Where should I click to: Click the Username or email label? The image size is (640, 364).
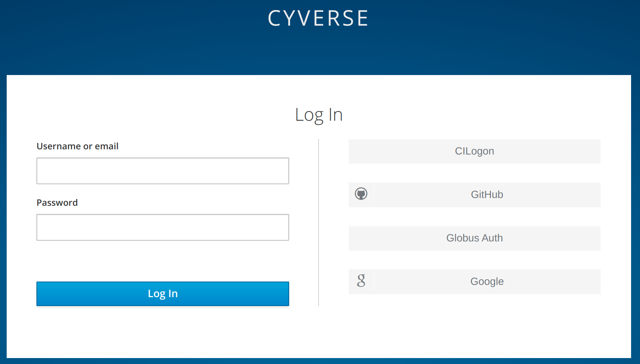pos(77,146)
